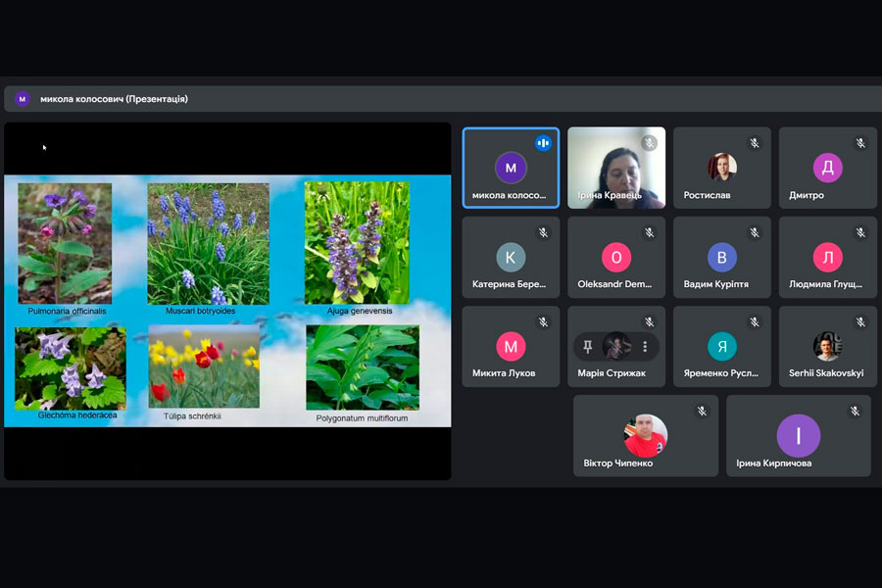The height and width of the screenshot is (588, 882).
Task: Click the 'микола колосович (Презентація)' title
Action: (x=114, y=99)
